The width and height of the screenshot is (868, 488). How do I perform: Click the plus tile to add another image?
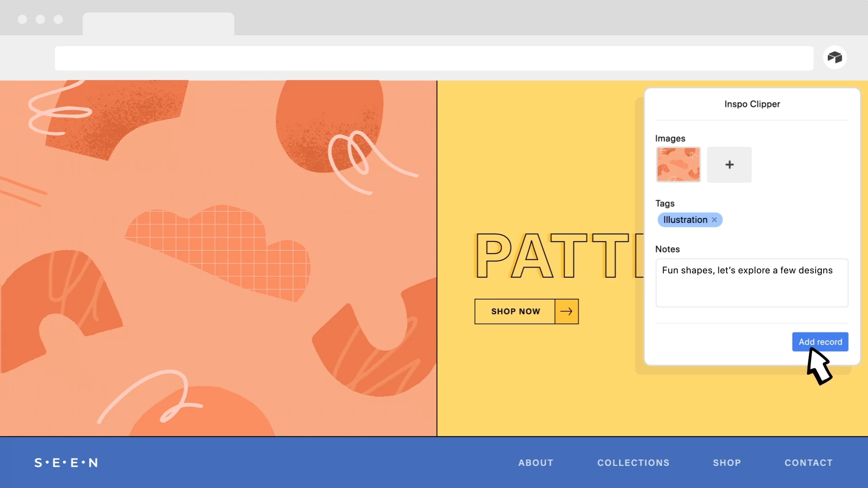pyautogui.click(x=729, y=165)
